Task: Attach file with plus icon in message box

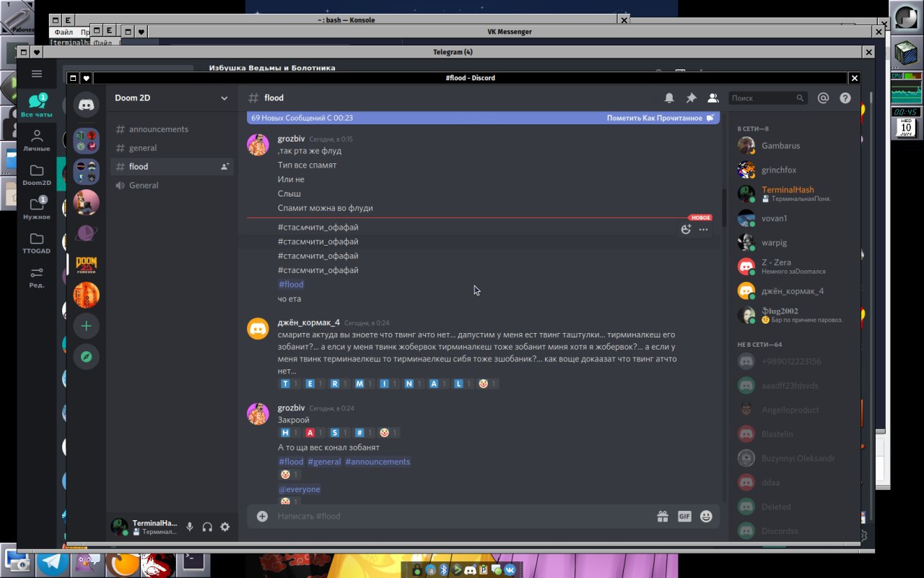Action: tap(262, 516)
